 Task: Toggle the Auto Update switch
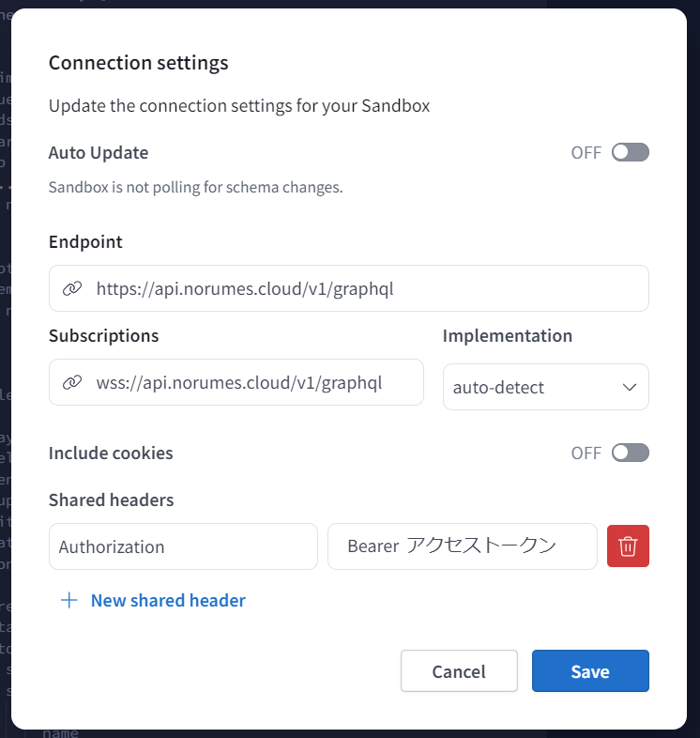630,152
